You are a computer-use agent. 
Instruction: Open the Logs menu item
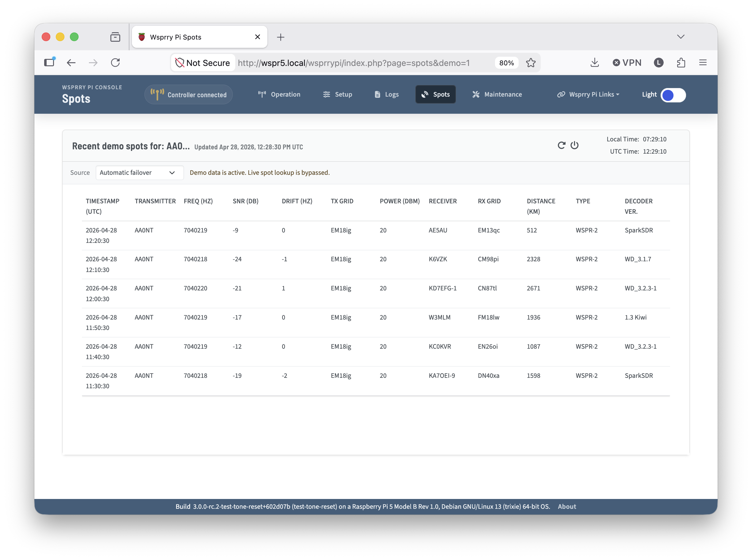386,94
